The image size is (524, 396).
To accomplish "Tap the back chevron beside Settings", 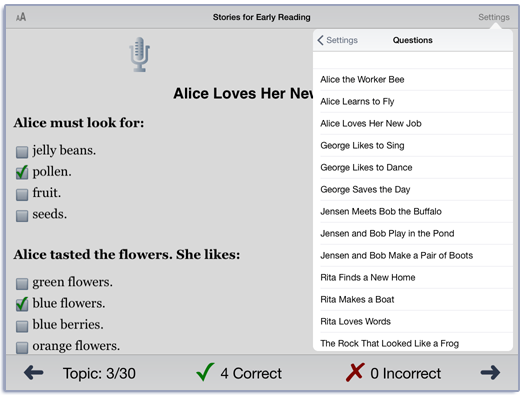I will coord(320,40).
